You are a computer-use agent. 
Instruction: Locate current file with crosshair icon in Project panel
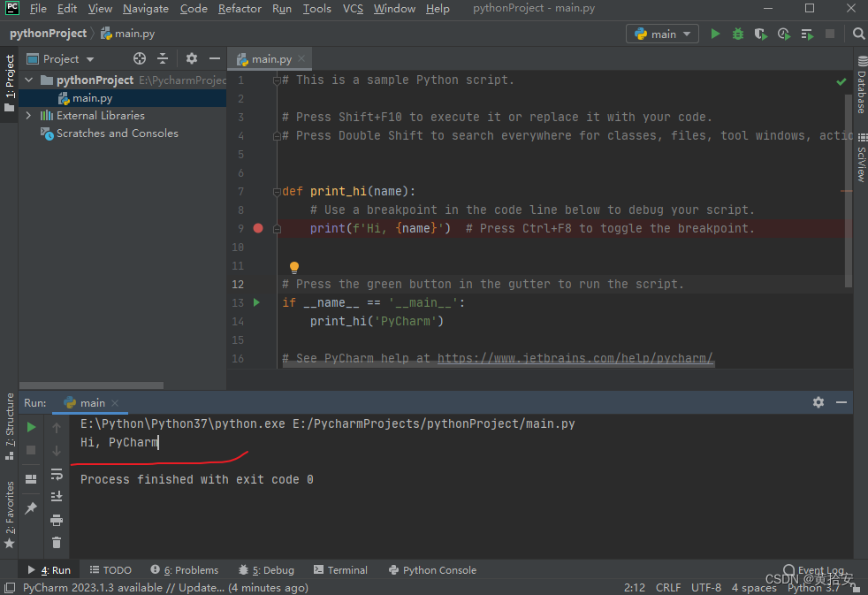point(140,58)
